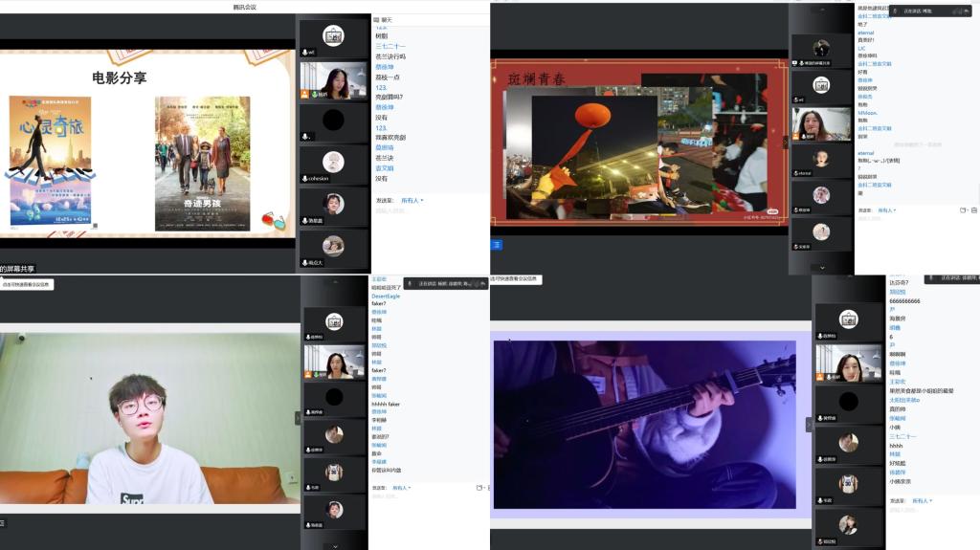Collapse the participant strip via the glasses-boy meeting side handle
The height and width of the screenshot is (550, 980).
coord(298,418)
